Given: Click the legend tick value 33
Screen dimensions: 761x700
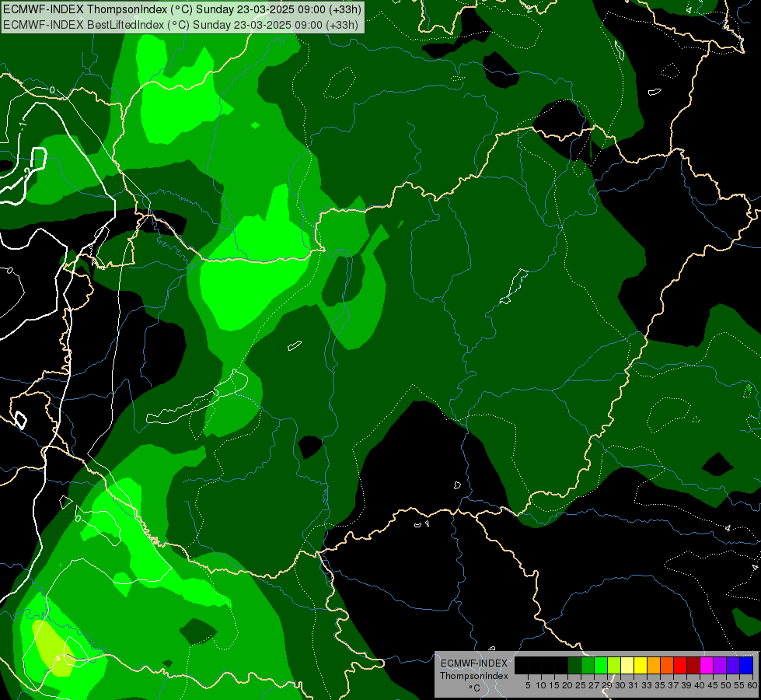Looking at the screenshot, I should point(647,685).
